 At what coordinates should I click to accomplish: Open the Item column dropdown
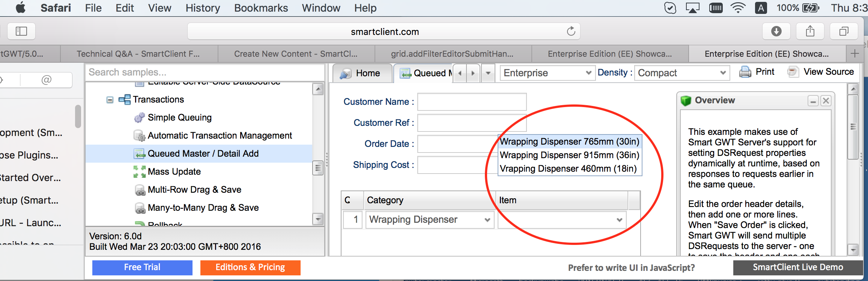(619, 220)
